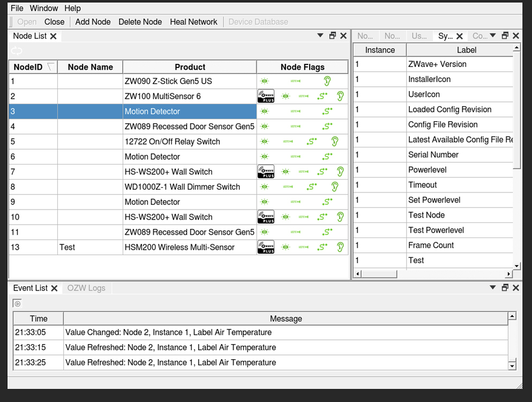Click the Z-Wave Plus badge on HSM200 Wireless Multi-Sensor
Image resolution: width=532 pixels, height=402 pixels.
[266, 247]
